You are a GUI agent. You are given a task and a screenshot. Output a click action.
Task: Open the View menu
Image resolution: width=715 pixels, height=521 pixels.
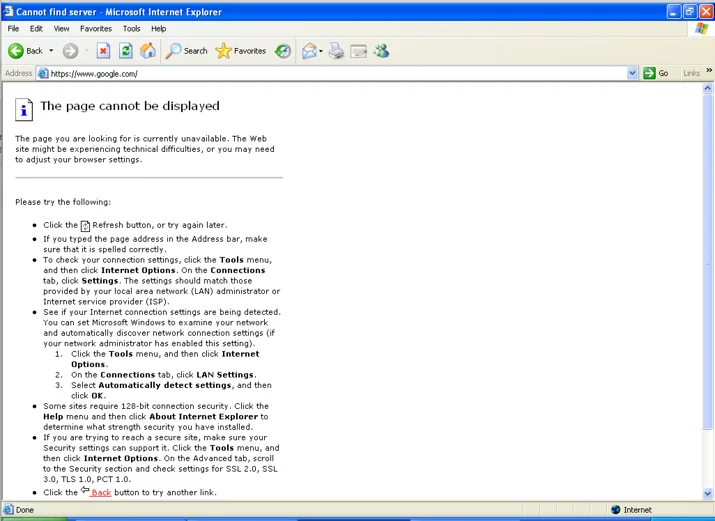pos(61,29)
